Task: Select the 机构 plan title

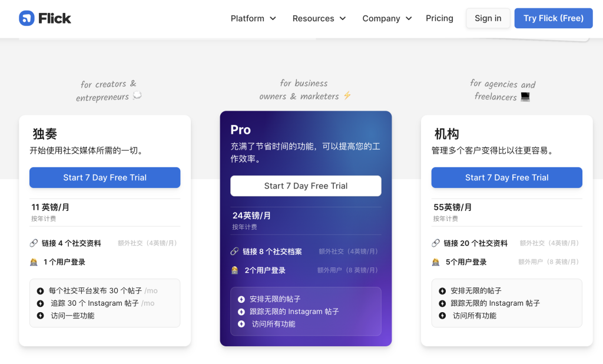Action: point(446,134)
